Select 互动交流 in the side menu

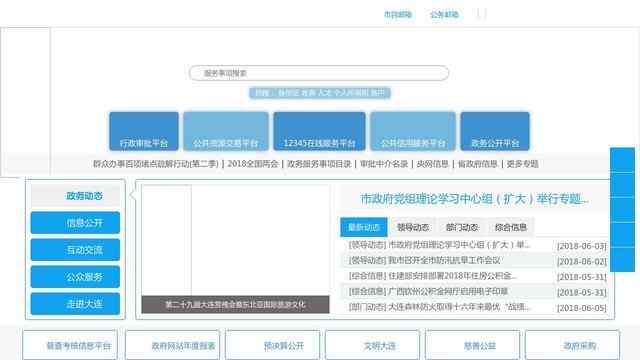point(76,250)
